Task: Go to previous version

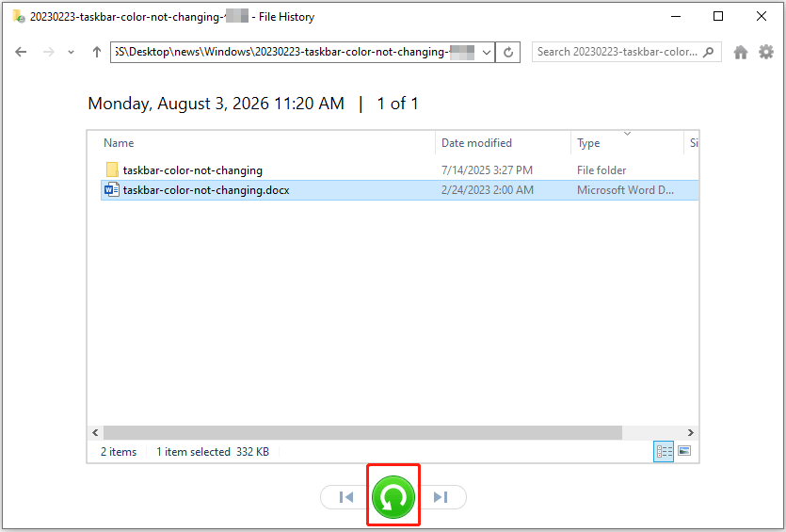Action: point(345,497)
